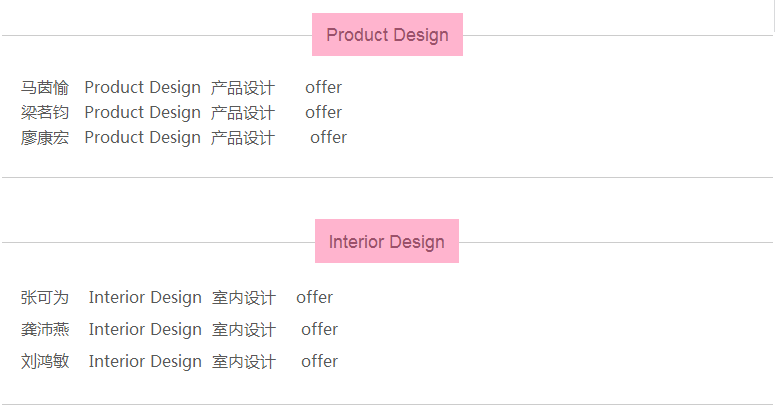The height and width of the screenshot is (415, 775).
Task: Click offer text in 梁茗钧 row
Action: tap(323, 113)
